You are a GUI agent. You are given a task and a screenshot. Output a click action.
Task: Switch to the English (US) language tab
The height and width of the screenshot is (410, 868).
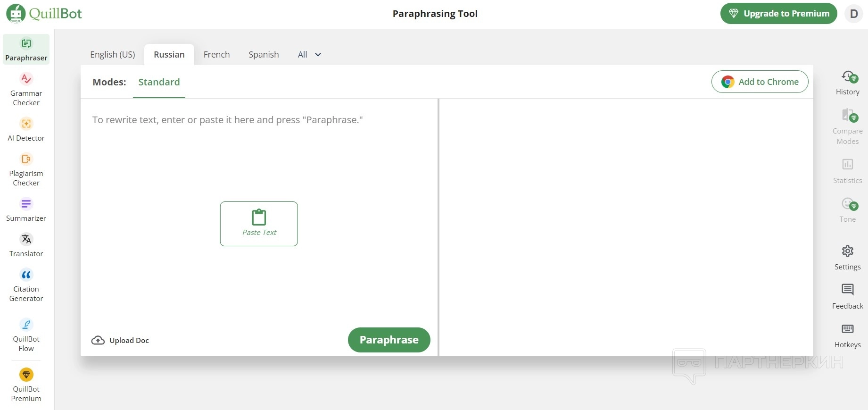113,55
